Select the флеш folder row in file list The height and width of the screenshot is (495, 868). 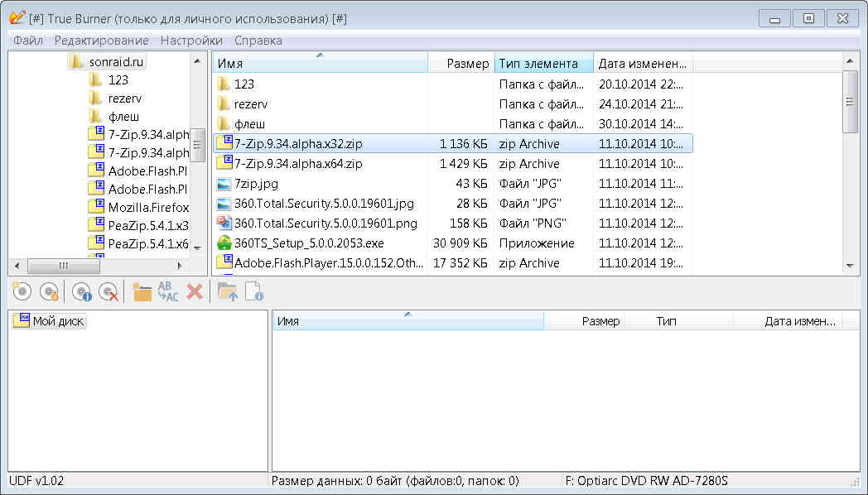[453, 124]
